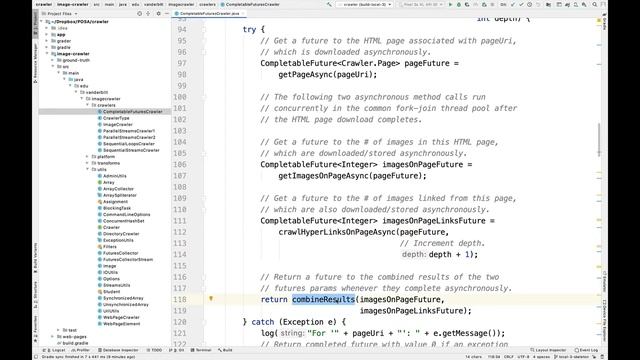640x360 pixels.
Task: Open the Build tool window tab
Action: point(225,350)
